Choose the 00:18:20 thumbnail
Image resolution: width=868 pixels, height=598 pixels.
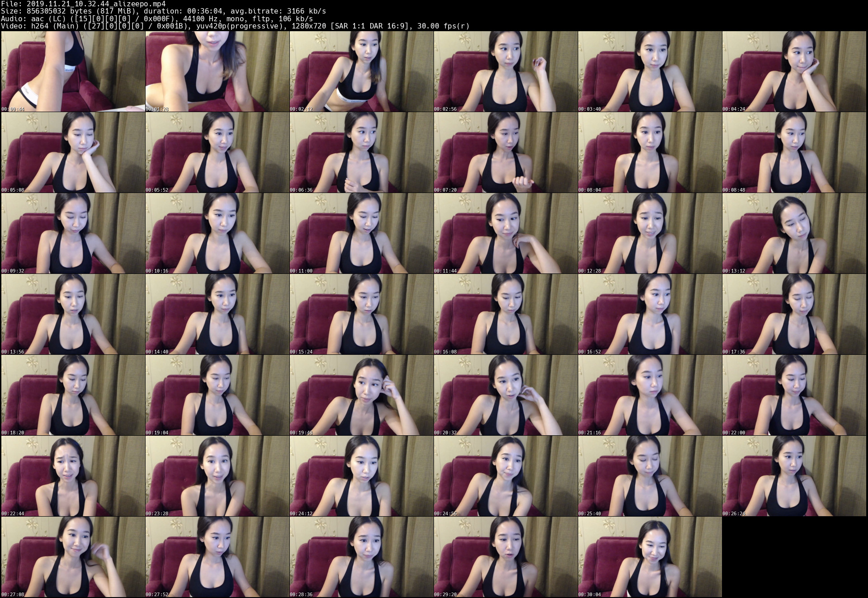coord(73,395)
